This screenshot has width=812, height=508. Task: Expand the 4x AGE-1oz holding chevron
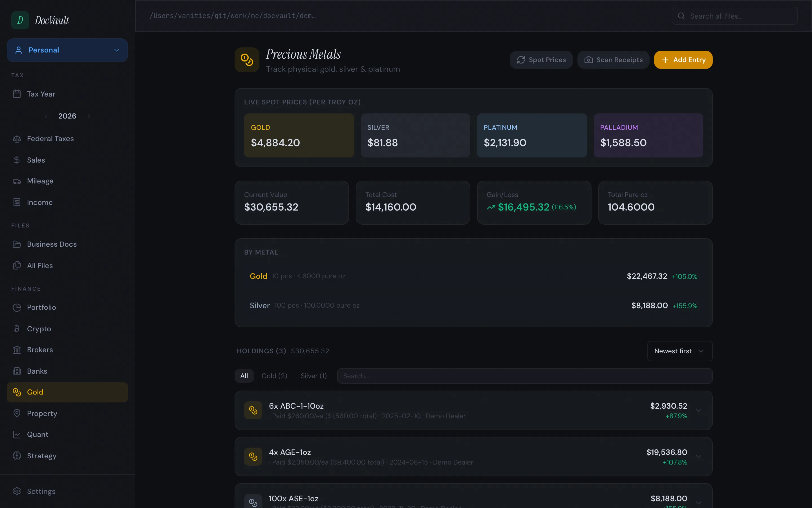tap(699, 457)
